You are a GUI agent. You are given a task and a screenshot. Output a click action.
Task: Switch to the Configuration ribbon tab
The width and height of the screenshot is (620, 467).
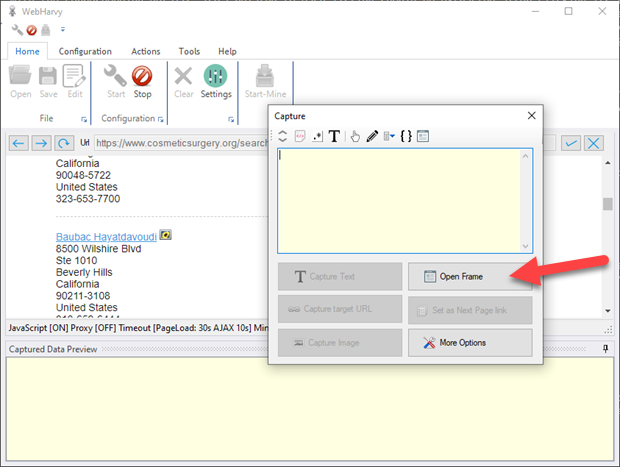coord(85,51)
